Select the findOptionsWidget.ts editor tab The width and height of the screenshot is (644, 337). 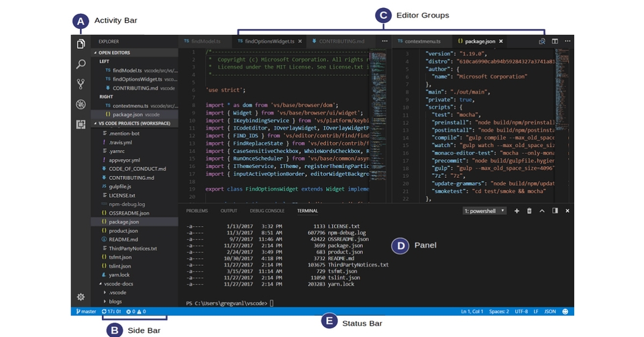(270, 41)
